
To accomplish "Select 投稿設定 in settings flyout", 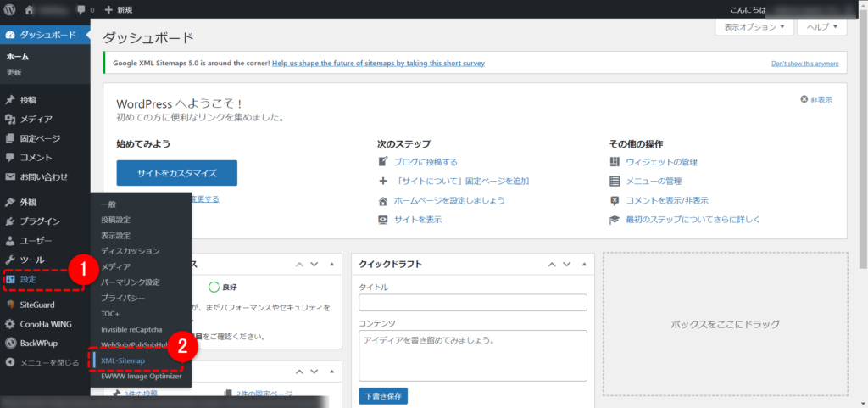I will 115,220.
